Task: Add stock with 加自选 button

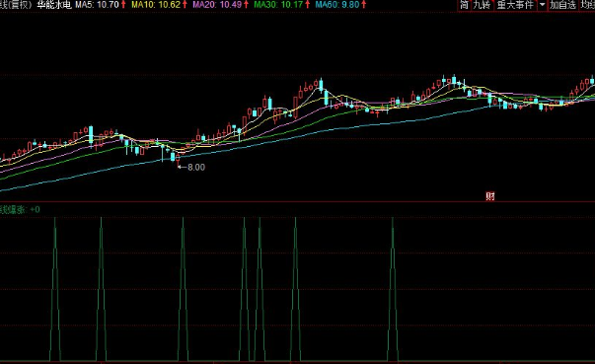Action: pyautogui.click(x=563, y=5)
